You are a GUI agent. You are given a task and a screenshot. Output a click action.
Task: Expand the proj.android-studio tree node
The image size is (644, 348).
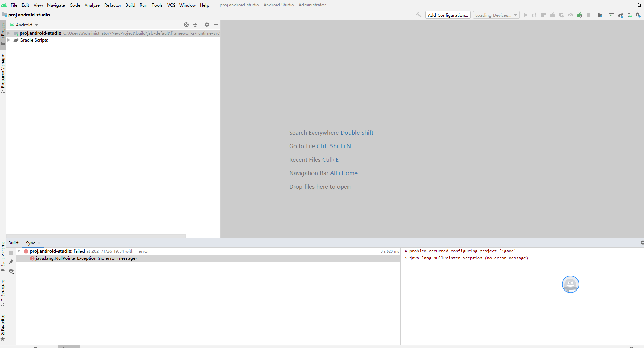[9, 33]
